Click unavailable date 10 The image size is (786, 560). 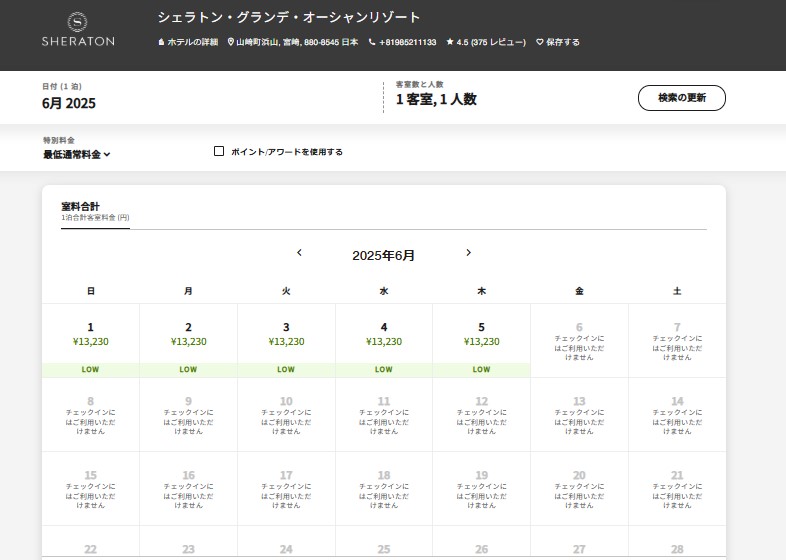pyautogui.click(x=286, y=415)
